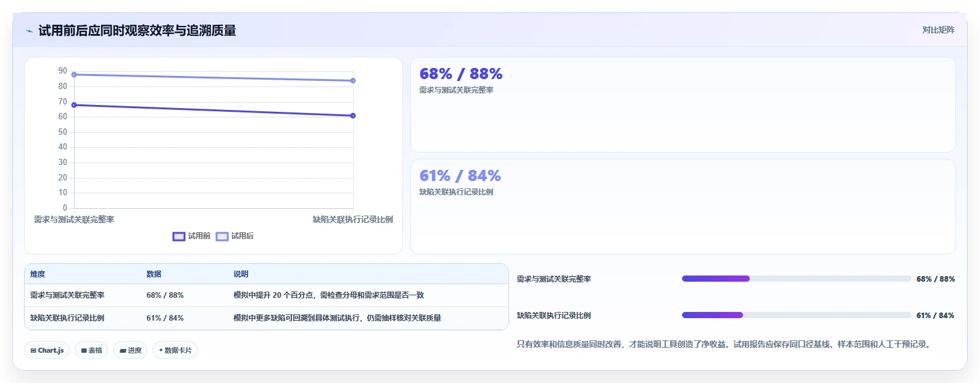Screen dimensions: 980x383
Task: Click the table cell 68% / 88%
Action: pos(165,295)
